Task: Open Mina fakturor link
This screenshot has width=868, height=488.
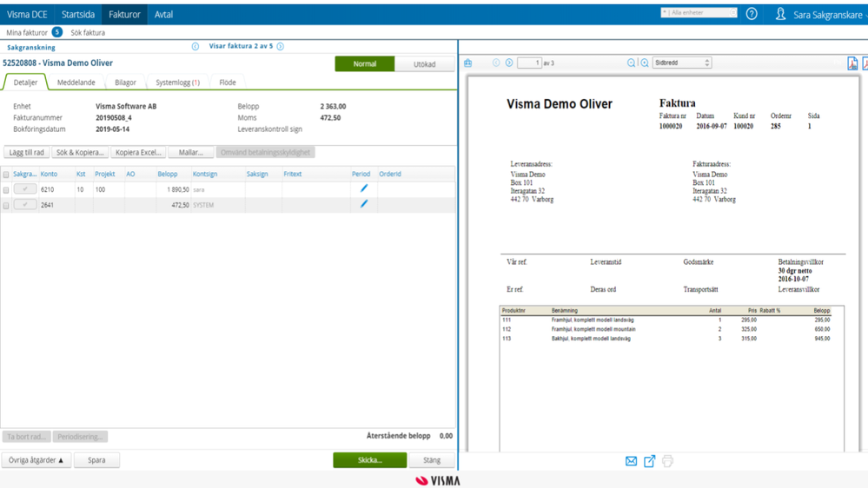Action: [27, 33]
